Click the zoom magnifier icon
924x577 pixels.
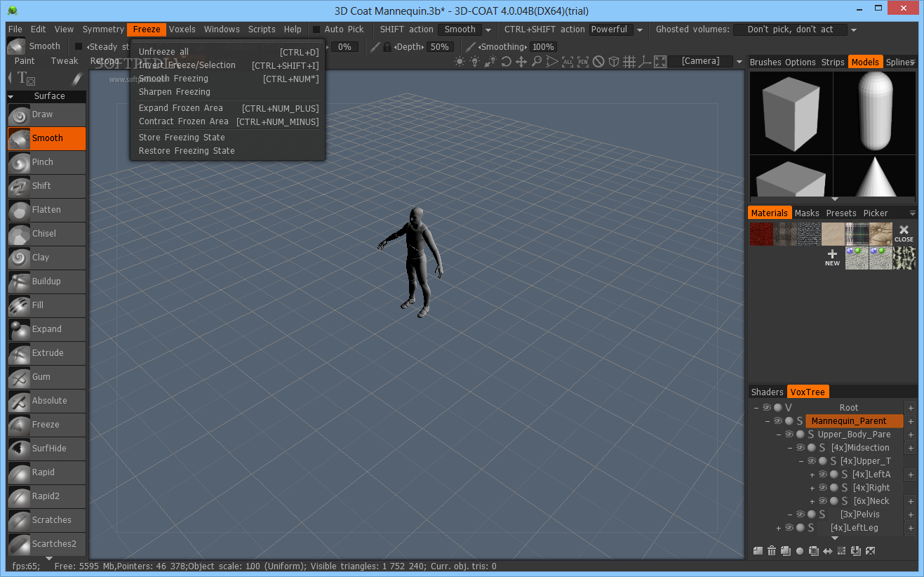[x=537, y=62]
